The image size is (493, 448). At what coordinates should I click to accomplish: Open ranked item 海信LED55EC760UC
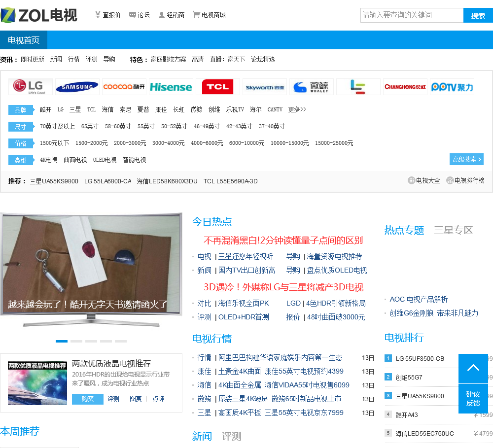424,434
